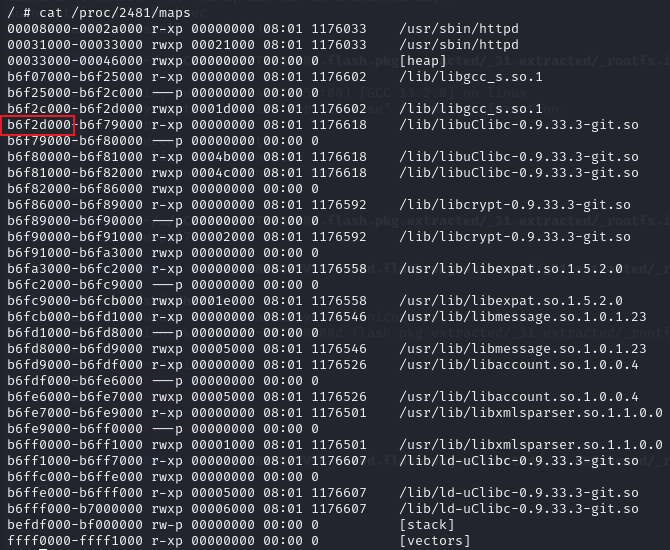Click libmessage path on the b6fcb000 line
670x550 pixels.
tap(522, 316)
